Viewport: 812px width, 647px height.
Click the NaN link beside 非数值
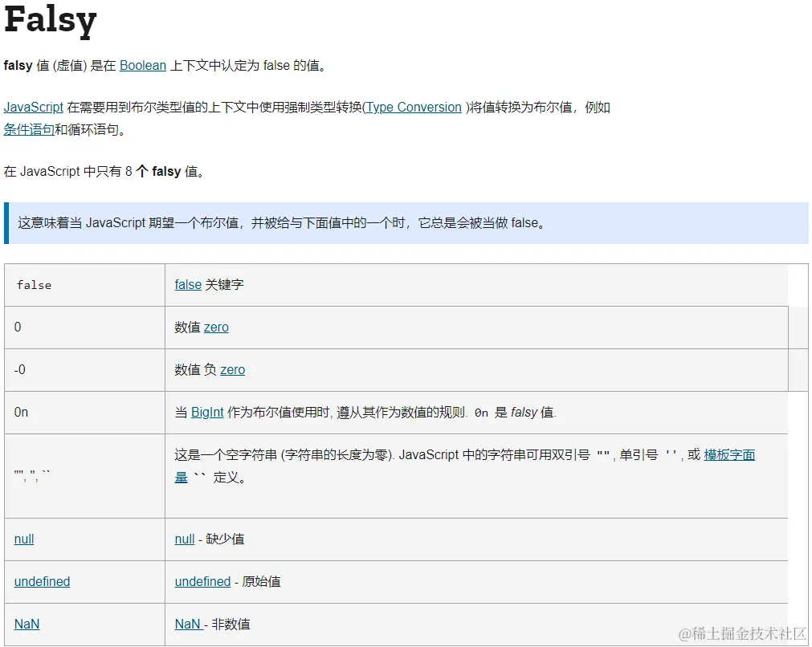click(189, 624)
